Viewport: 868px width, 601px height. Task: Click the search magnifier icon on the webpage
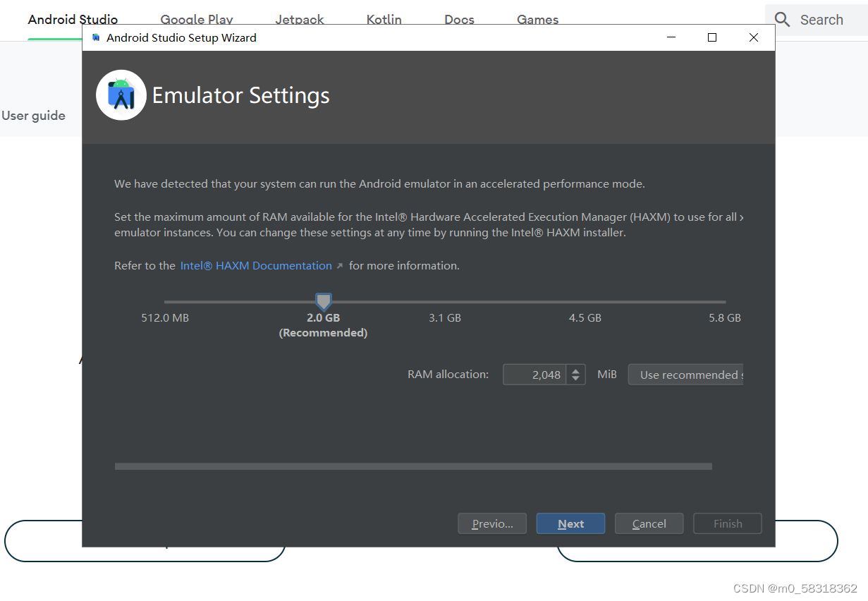pyautogui.click(x=782, y=20)
